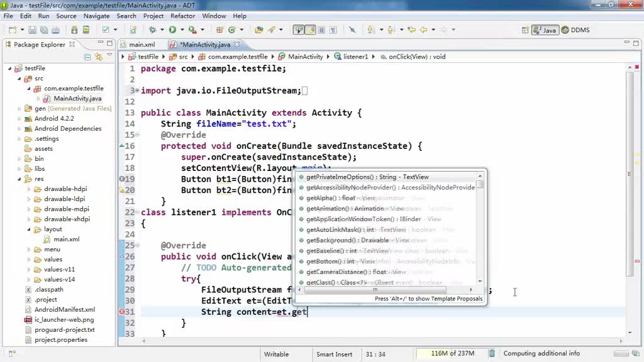Open the Navigate menu
The height and width of the screenshot is (362, 644).
point(96,16)
